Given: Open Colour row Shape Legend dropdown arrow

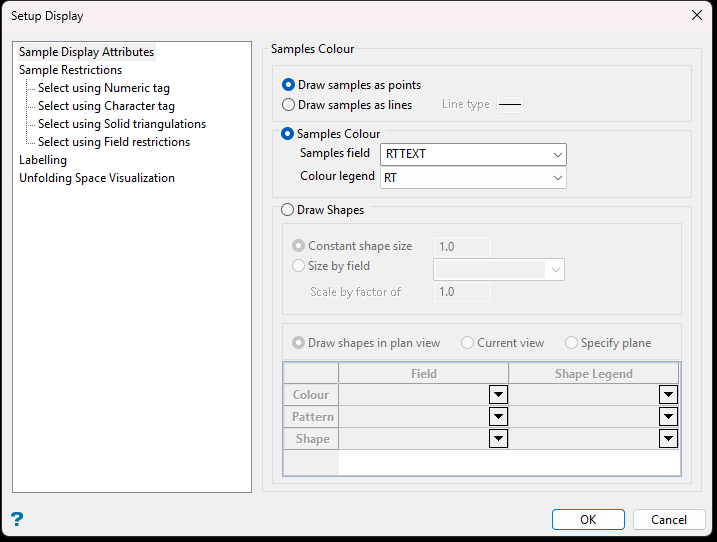Looking at the screenshot, I should [x=669, y=394].
